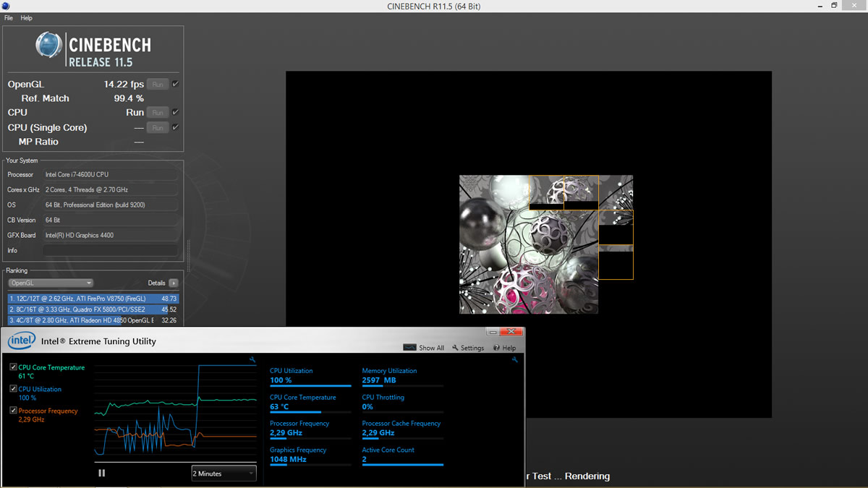868x488 pixels.
Task: Click the panel divider grip handle
Action: (188, 257)
